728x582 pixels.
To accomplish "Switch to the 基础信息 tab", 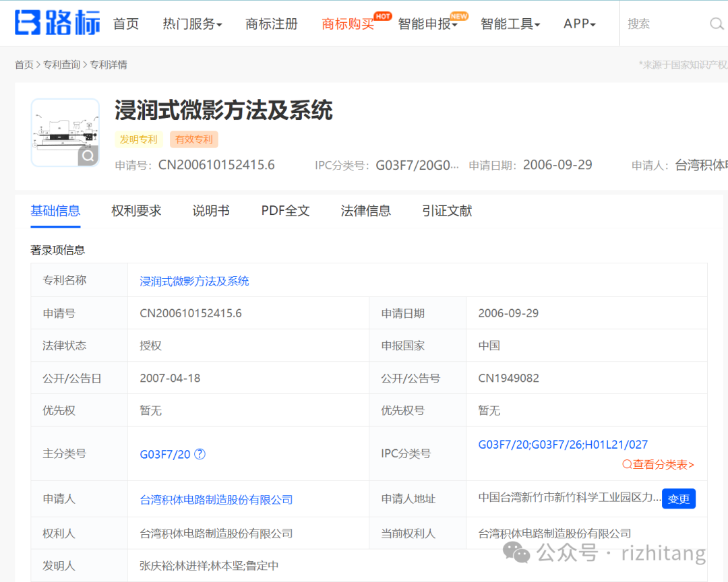I will [56, 211].
